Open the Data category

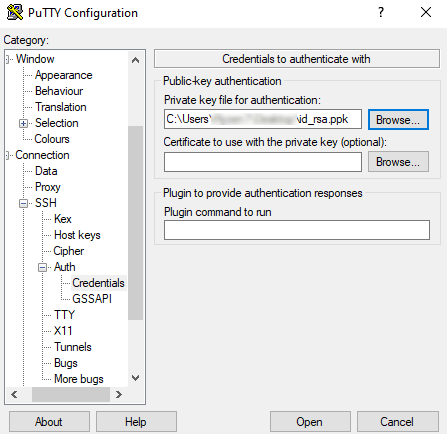[x=46, y=171]
